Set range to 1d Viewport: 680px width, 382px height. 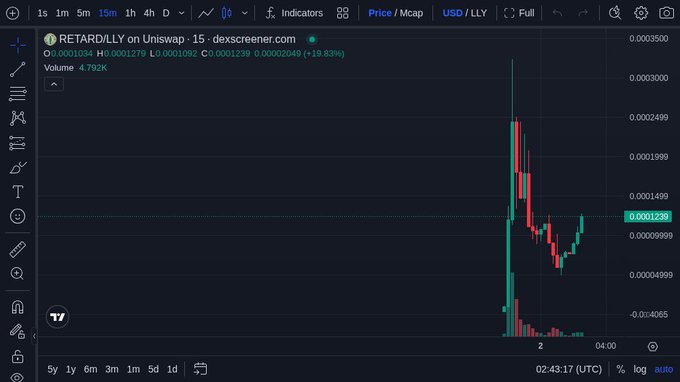coord(172,369)
